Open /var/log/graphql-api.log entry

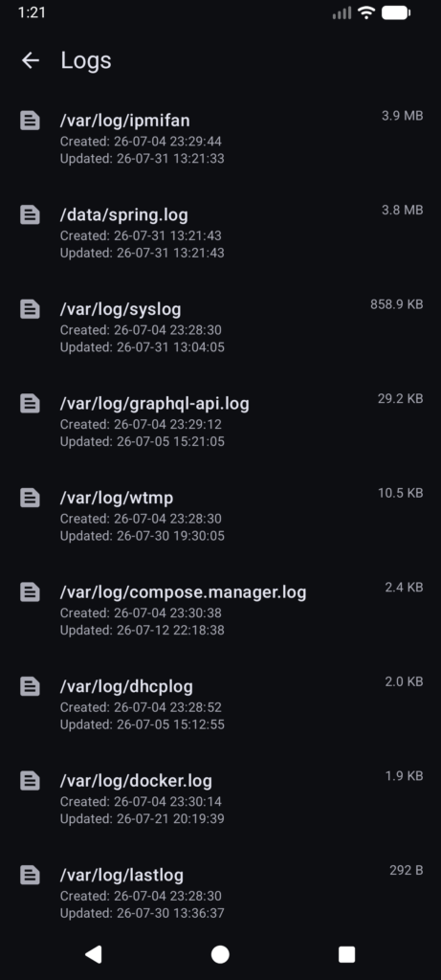pos(220,421)
